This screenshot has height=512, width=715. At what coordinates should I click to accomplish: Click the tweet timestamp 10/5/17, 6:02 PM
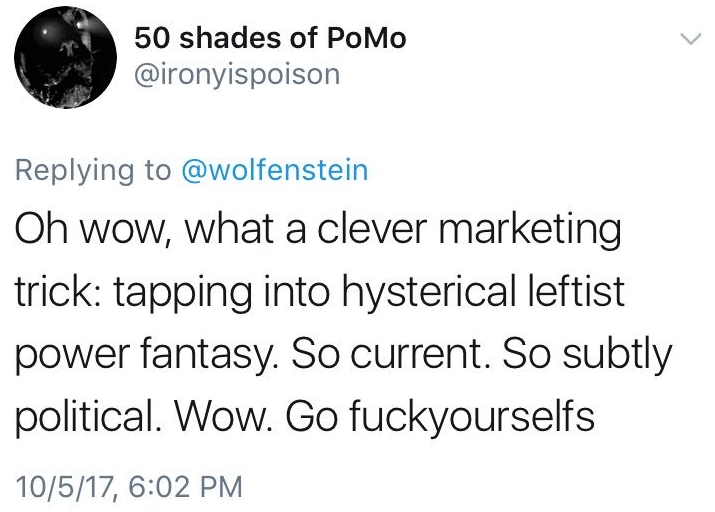[129, 487]
